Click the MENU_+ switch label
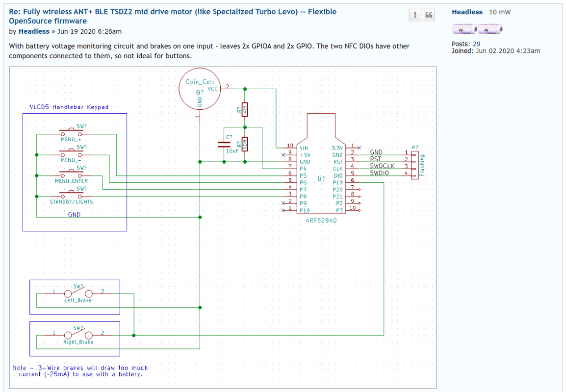Screen dimensions: 566x392 [71, 139]
